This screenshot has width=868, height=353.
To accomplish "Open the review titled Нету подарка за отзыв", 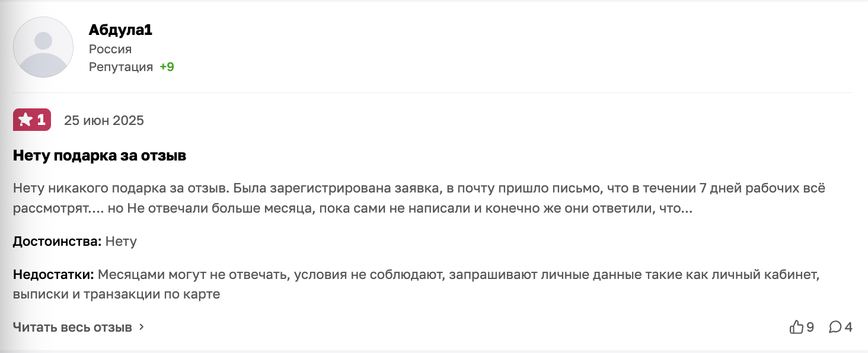I will (x=98, y=155).
